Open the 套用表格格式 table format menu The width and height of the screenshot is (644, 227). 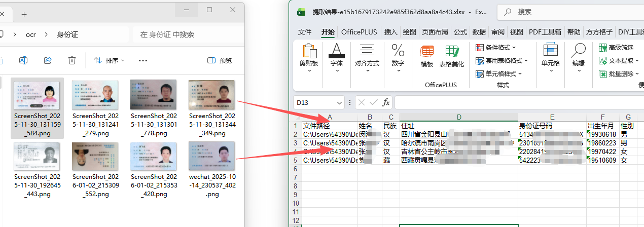click(502, 60)
